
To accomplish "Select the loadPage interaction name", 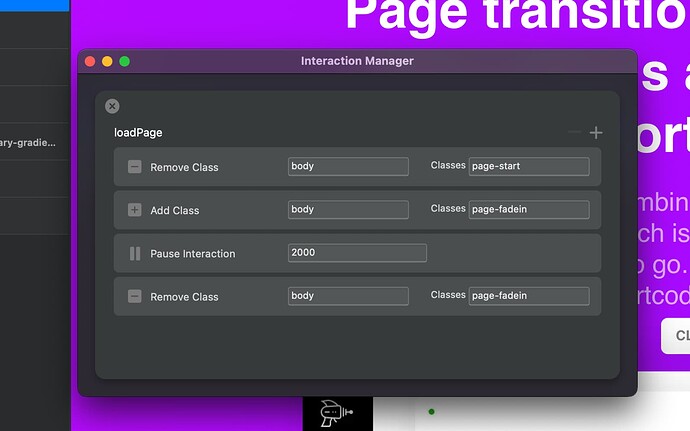I will coord(138,132).
